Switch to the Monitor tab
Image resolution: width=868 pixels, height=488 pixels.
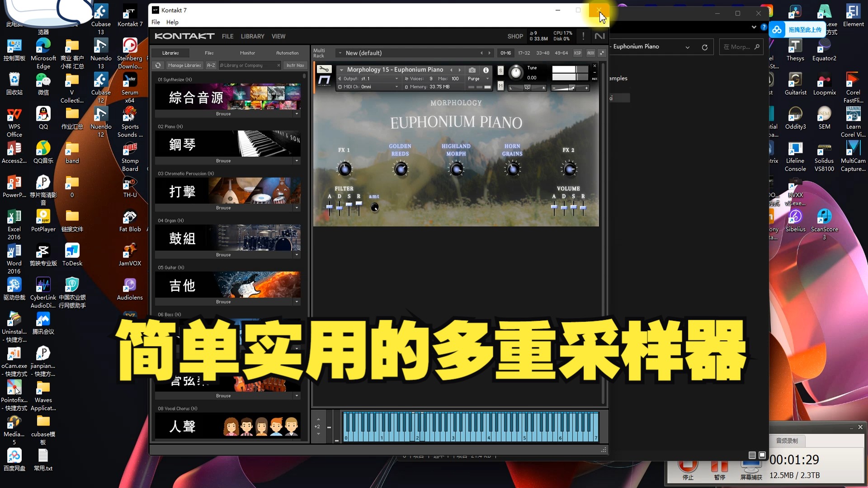[247, 53]
